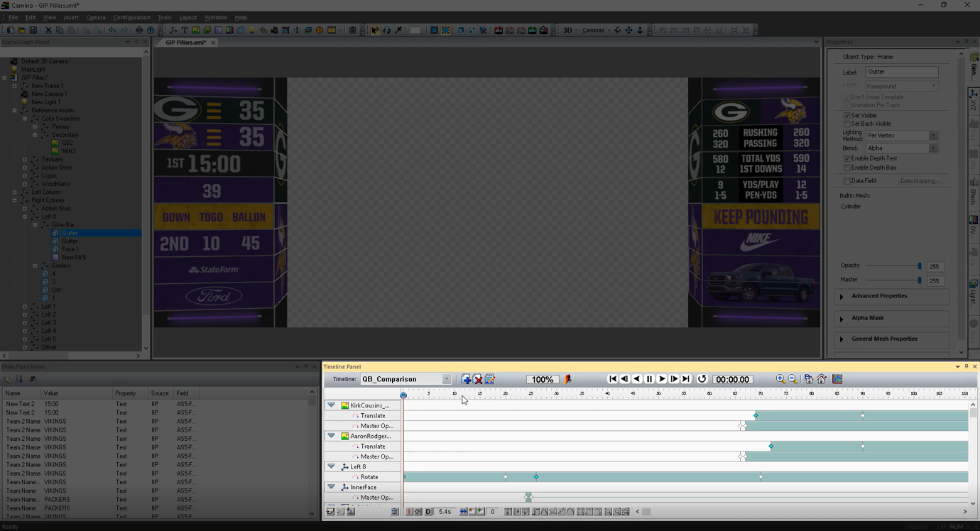Click the Label field containing Outter

(901, 72)
